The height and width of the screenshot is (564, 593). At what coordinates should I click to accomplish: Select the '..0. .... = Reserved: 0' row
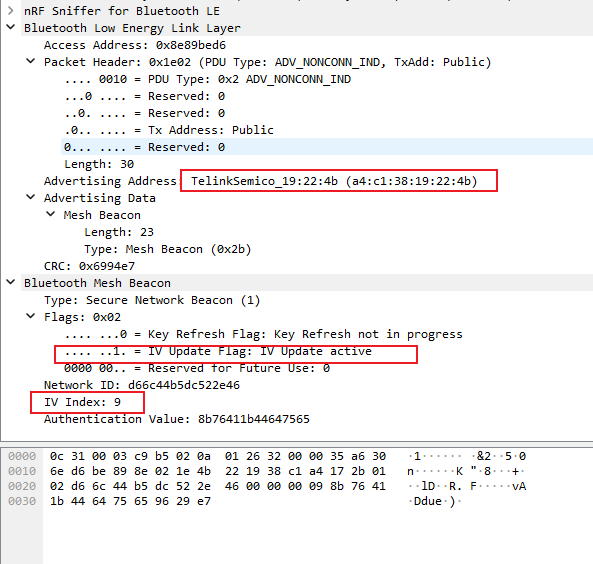144,113
